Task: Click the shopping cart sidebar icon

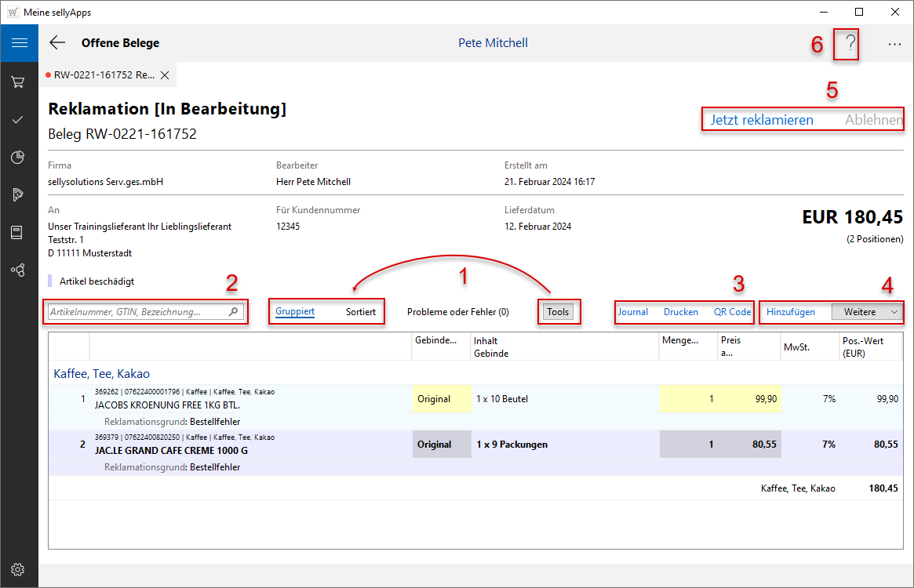Action: click(x=19, y=82)
